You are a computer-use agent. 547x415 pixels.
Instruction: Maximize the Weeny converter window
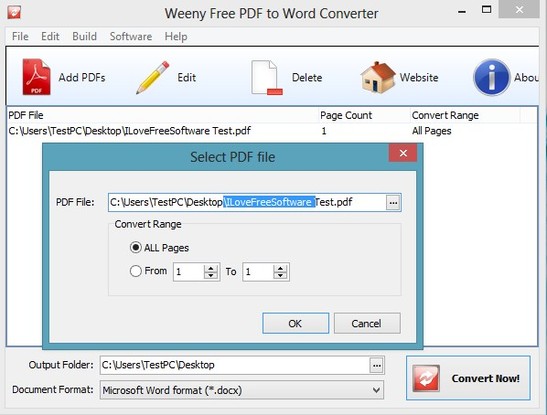pyautogui.click(x=486, y=10)
